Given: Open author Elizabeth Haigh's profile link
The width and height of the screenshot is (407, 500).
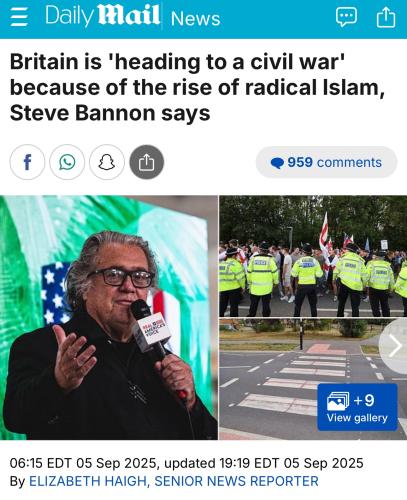Looking at the screenshot, I should (174, 481).
